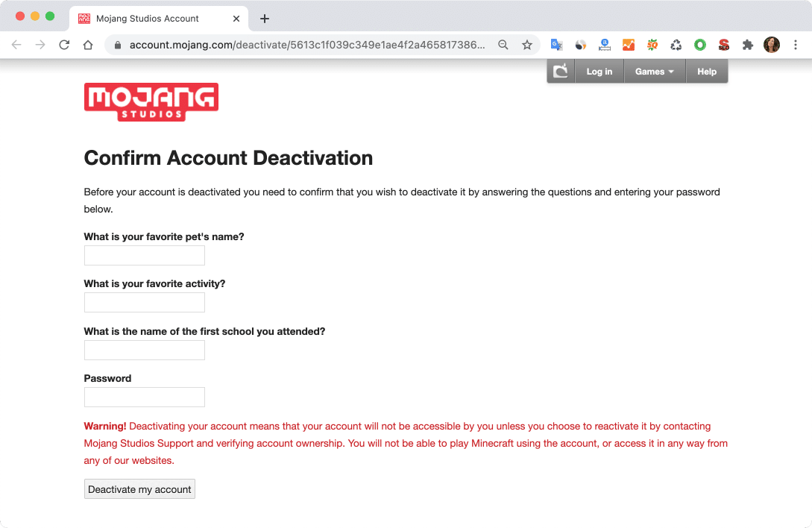Open the orange chart extension icon
Screen dimensions: 812x528
coord(628,45)
